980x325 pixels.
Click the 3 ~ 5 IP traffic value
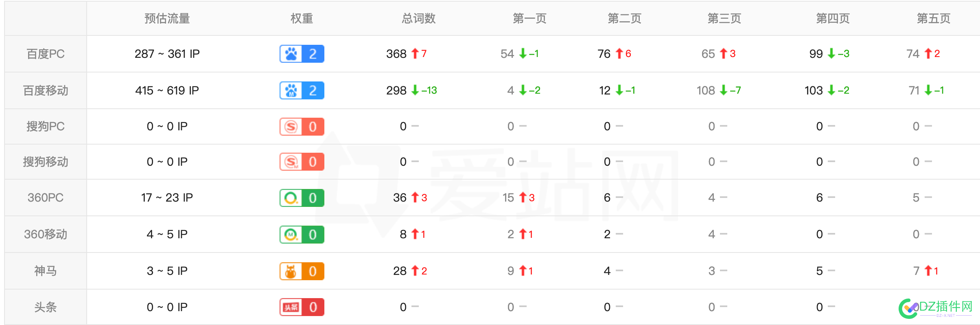(167, 271)
